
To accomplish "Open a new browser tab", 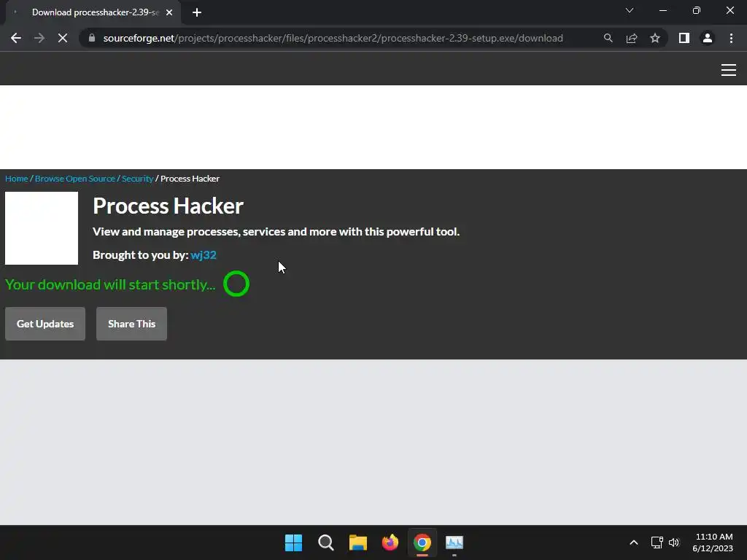I will point(197,12).
